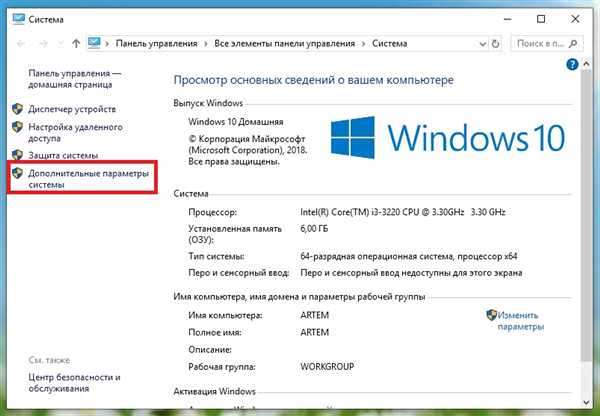The width and height of the screenshot is (600, 416).
Task: Expand chevron before 'Панель управления' breadcrumb
Action: [107, 44]
